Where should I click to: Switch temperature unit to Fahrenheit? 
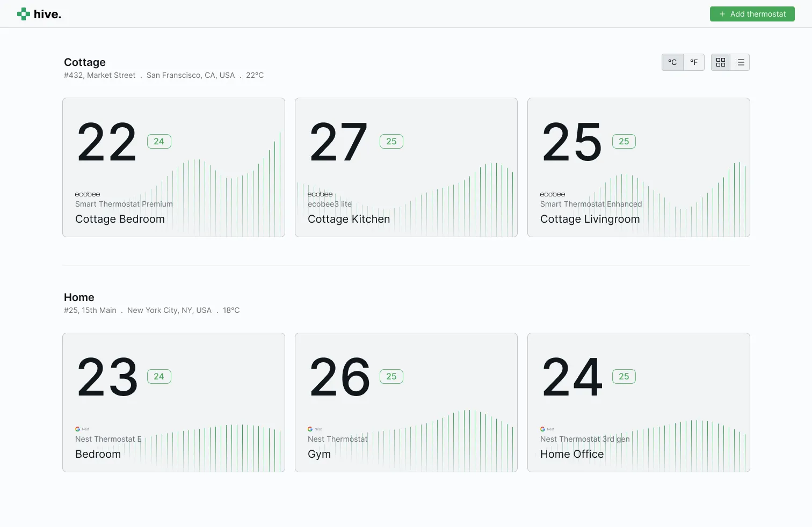pos(694,62)
